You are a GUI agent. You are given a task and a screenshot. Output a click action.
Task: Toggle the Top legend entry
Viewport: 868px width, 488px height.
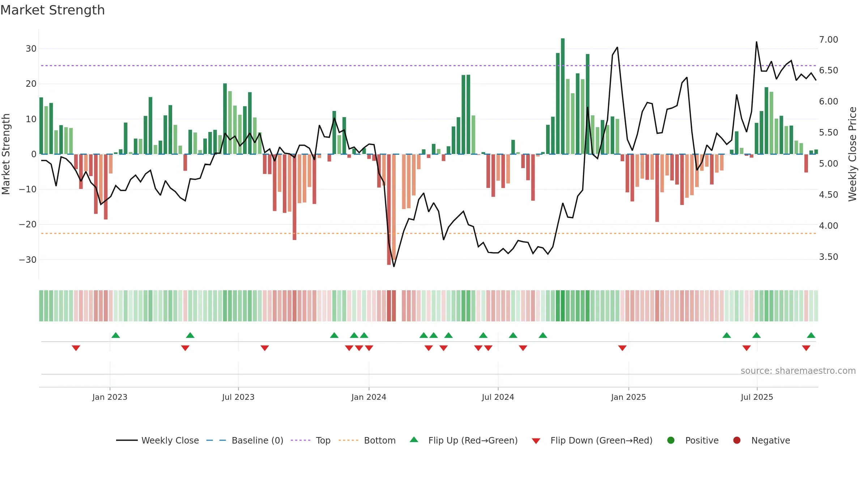coord(310,440)
